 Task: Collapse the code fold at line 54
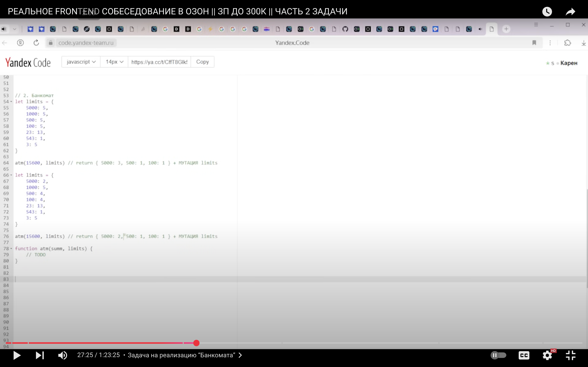(x=11, y=102)
